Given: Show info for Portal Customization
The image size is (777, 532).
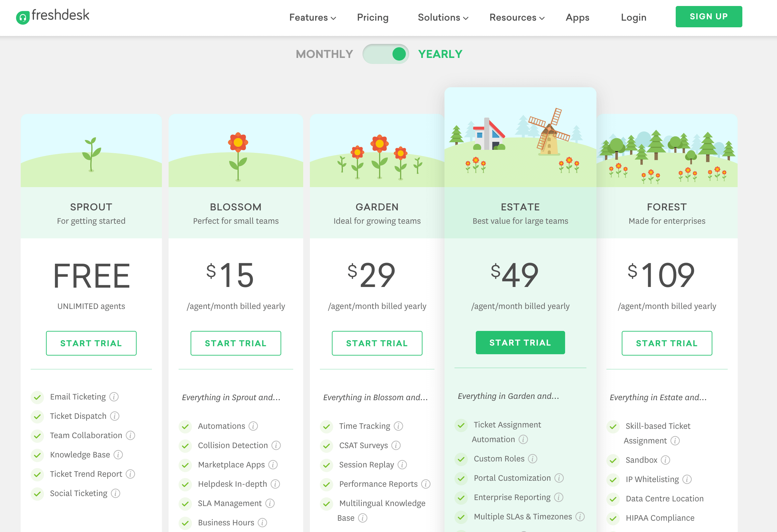Looking at the screenshot, I should (x=559, y=478).
